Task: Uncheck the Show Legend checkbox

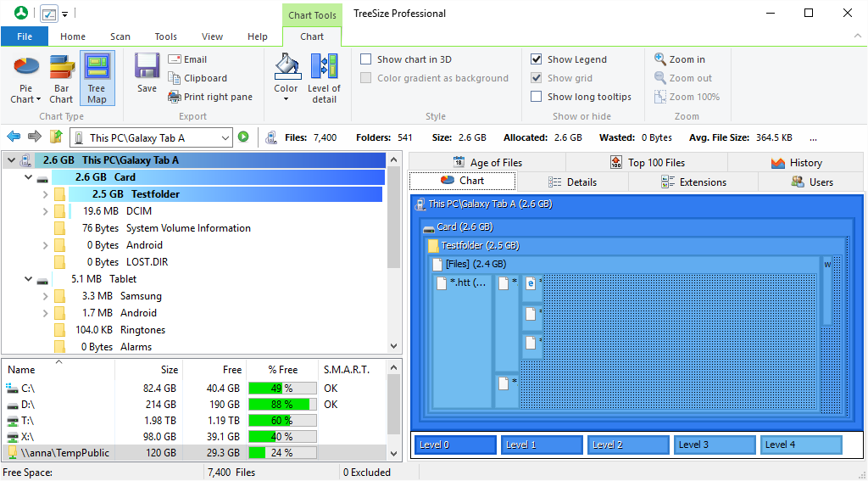Action: [x=537, y=59]
